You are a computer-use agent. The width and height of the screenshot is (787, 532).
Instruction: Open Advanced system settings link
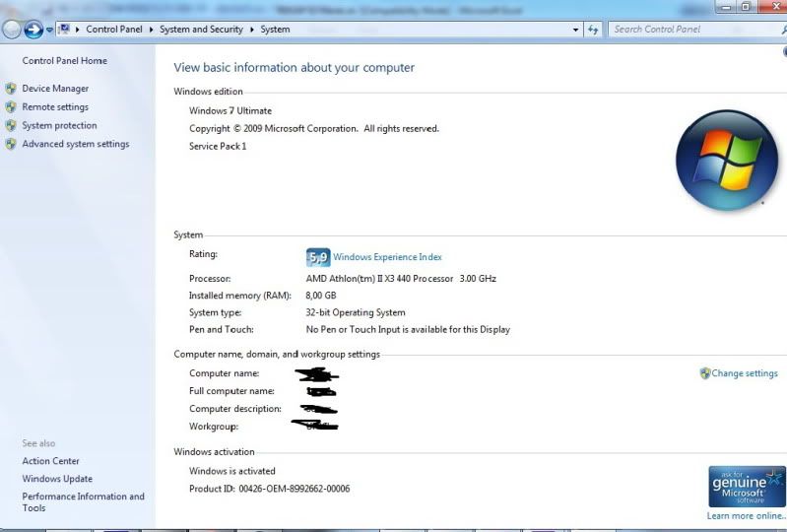pos(76,144)
